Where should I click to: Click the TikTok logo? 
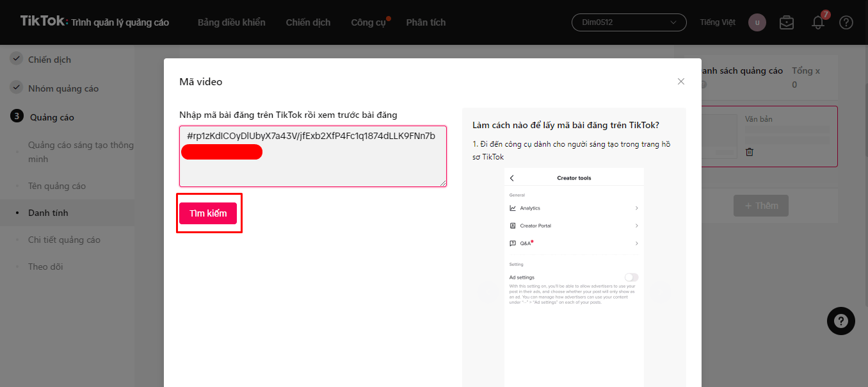coord(44,21)
